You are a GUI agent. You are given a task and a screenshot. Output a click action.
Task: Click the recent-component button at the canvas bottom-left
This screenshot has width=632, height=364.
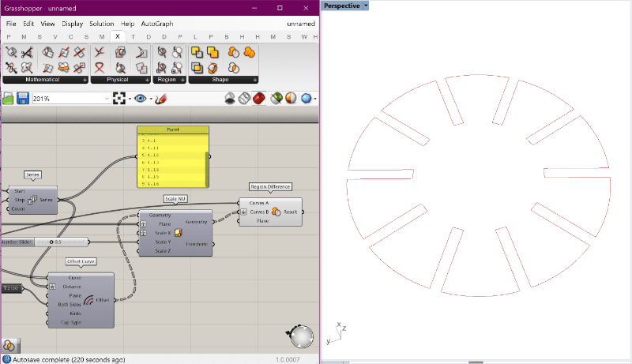click(x=9, y=346)
